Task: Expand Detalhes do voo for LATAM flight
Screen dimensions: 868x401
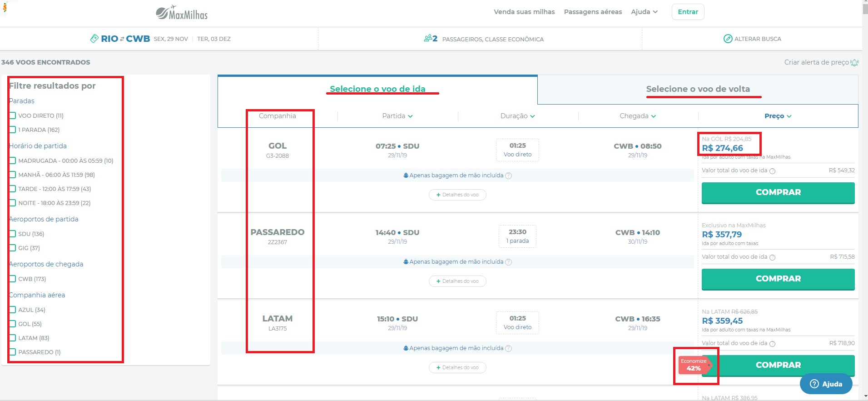Action: [457, 367]
